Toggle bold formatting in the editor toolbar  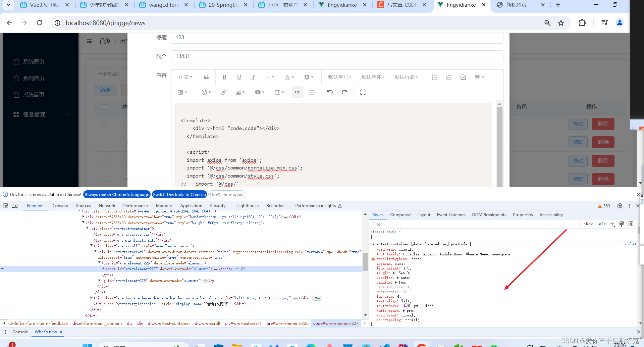(x=224, y=77)
